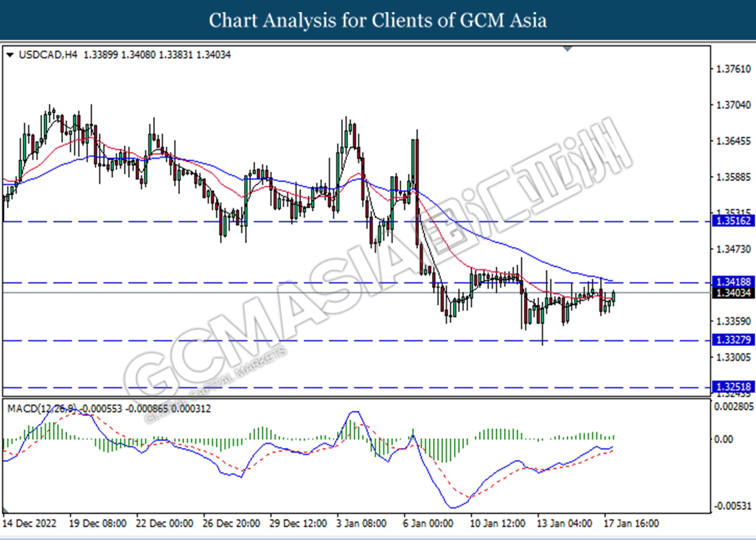The height and width of the screenshot is (540, 756).
Task: Select the 1.36455 price axis value
Action: click(x=734, y=141)
